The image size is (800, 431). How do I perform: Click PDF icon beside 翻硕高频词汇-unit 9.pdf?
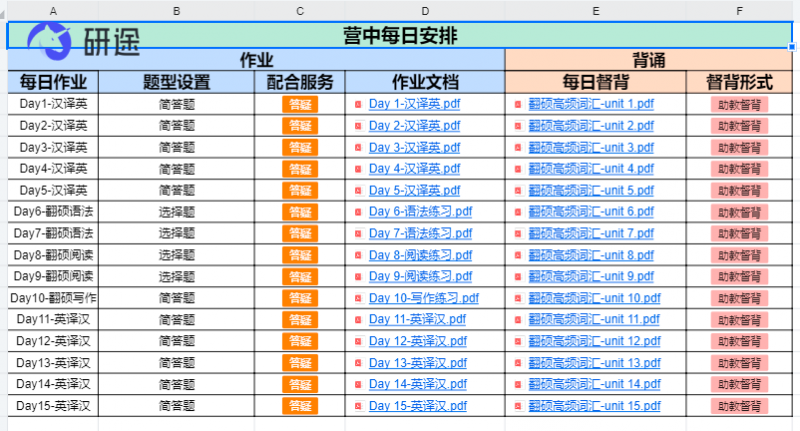point(518,276)
